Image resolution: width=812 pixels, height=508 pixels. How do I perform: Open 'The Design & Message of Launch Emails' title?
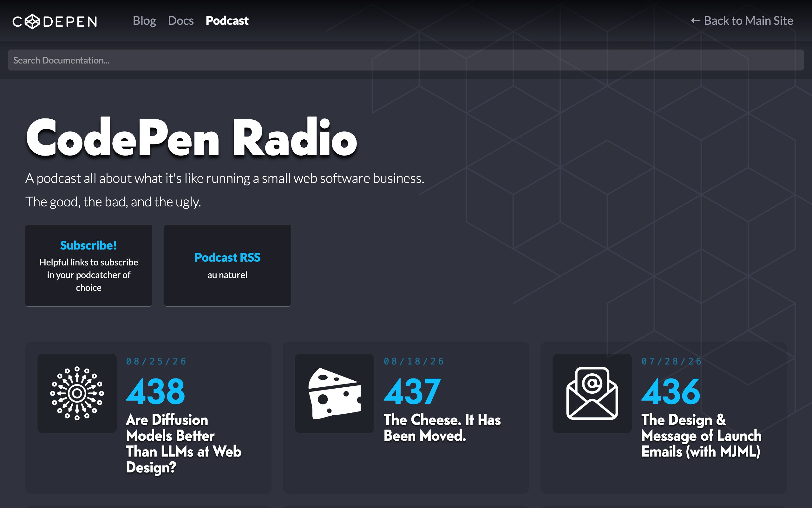click(701, 436)
